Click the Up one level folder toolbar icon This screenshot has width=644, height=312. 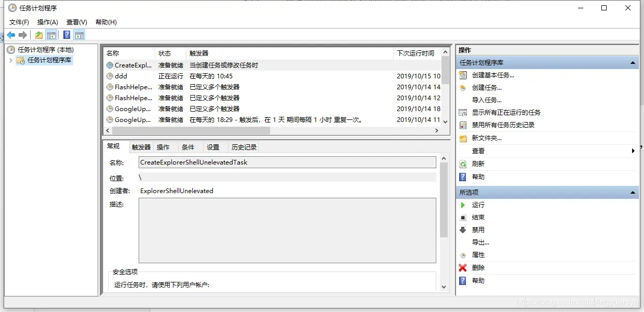click(x=39, y=35)
